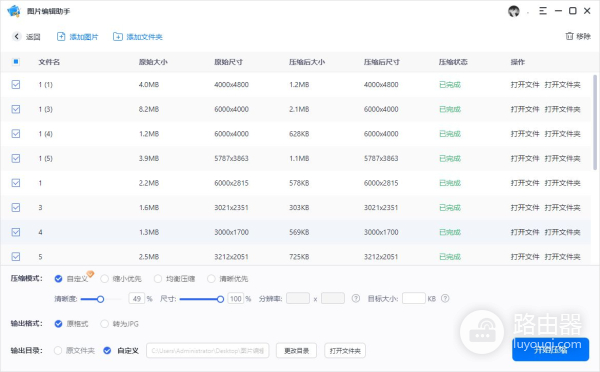
Task: Uncheck the checkbox for file 1 (3)
Action: pyautogui.click(x=16, y=109)
